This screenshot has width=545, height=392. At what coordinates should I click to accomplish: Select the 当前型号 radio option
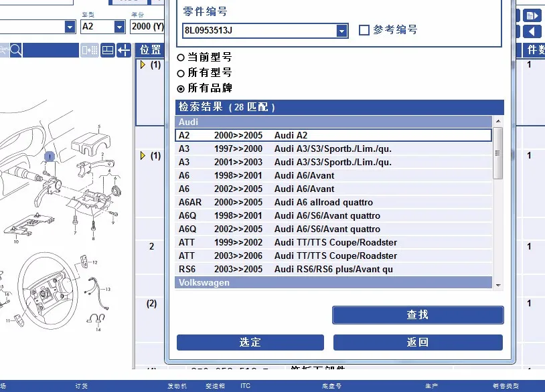180,58
